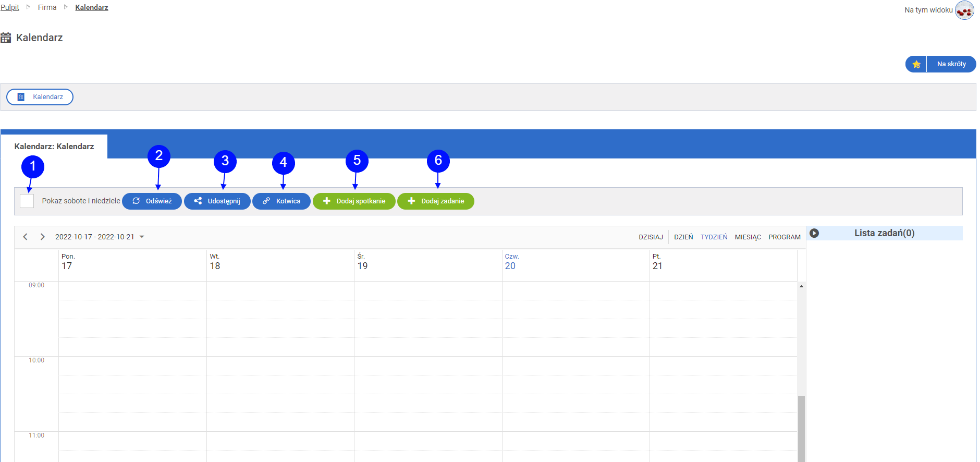Image resolution: width=980 pixels, height=462 pixels.
Task: Switch to the MIESIĄC view
Action: point(748,237)
